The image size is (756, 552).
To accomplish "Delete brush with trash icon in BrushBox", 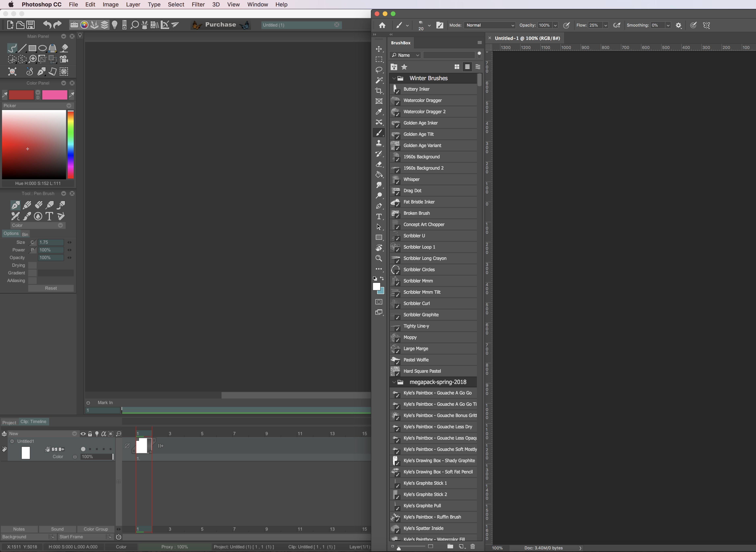I will click(x=472, y=546).
